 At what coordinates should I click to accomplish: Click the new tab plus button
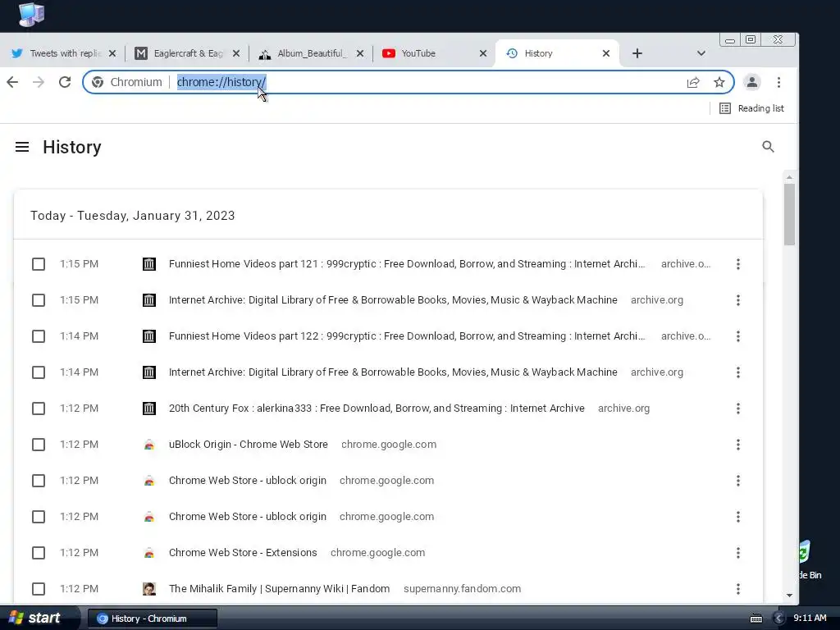tap(637, 53)
